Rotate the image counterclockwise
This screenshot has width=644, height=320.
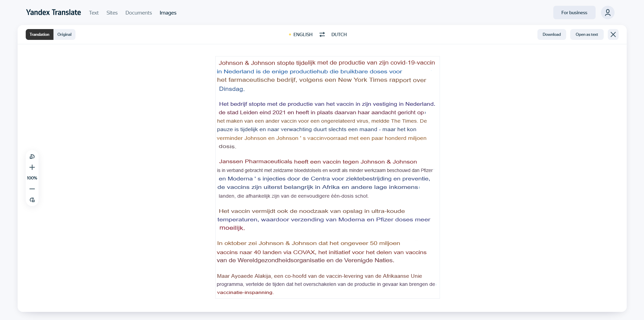click(32, 157)
